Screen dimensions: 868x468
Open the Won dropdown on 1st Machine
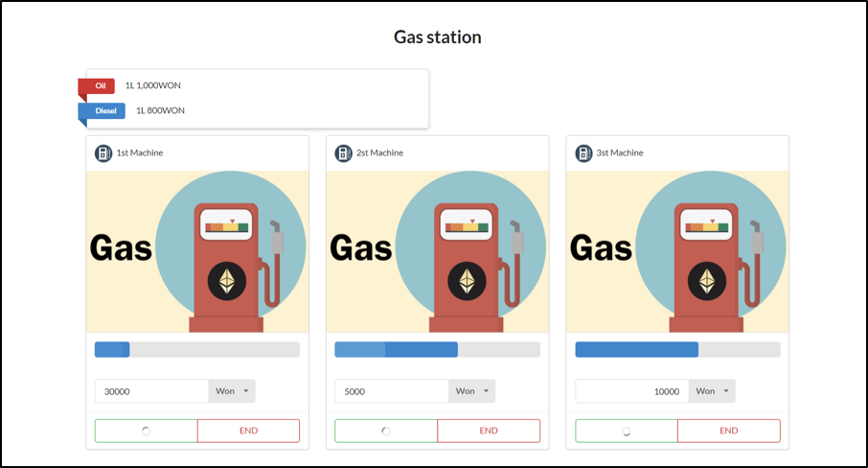pyautogui.click(x=232, y=391)
